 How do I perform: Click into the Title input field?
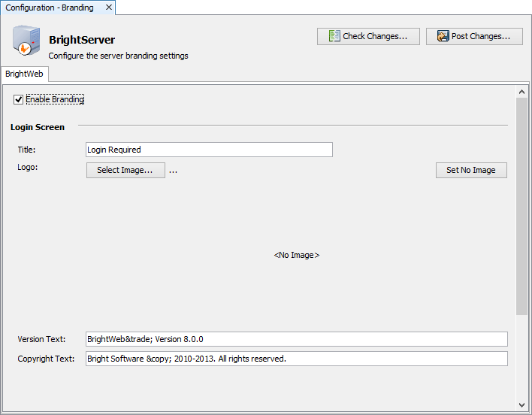click(x=209, y=150)
